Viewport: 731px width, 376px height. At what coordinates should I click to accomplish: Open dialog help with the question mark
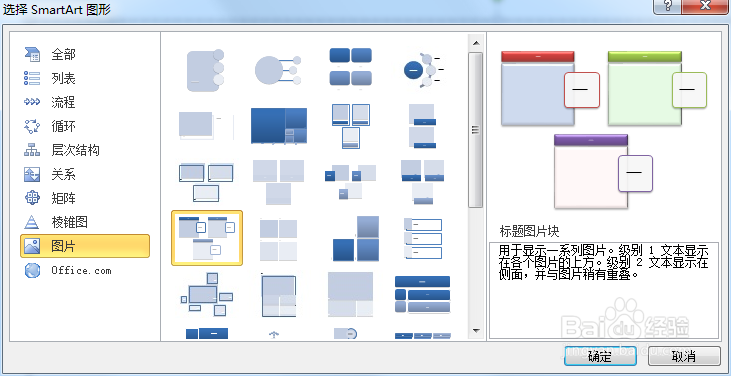(669, 7)
